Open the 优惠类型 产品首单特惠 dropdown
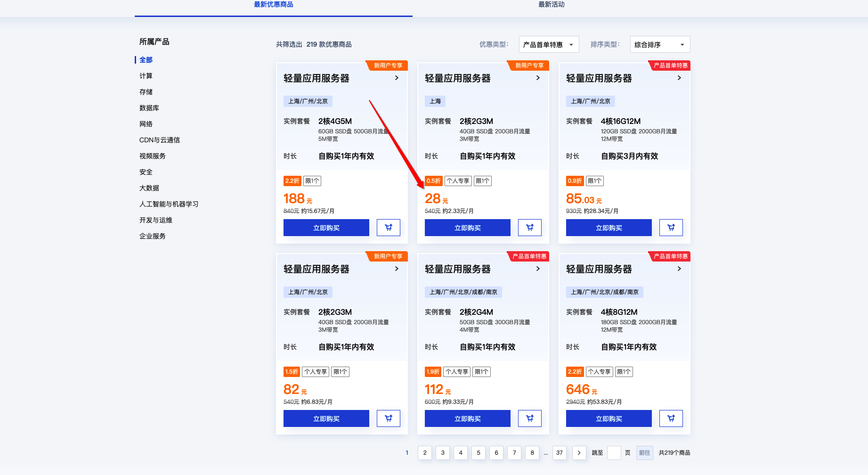The image size is (868, 475). coord(549,45)
